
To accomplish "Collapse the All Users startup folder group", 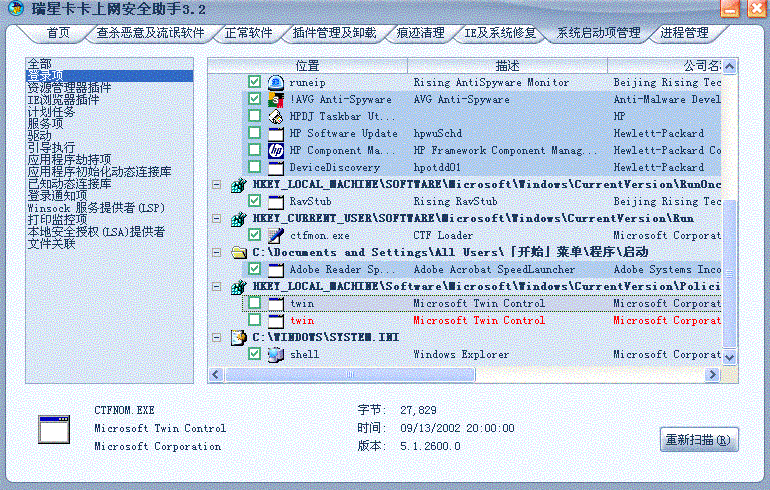I will (216, 252).
